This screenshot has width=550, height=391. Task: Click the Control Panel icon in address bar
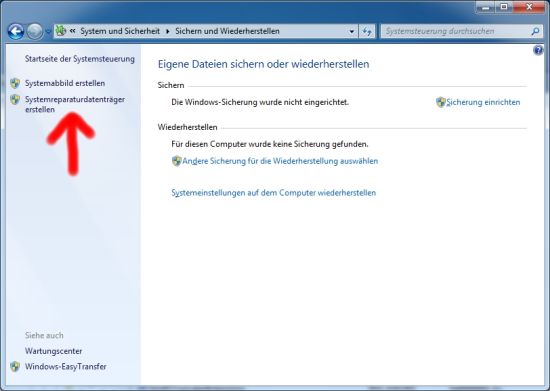pyautogui.click(x=61, y=31)
